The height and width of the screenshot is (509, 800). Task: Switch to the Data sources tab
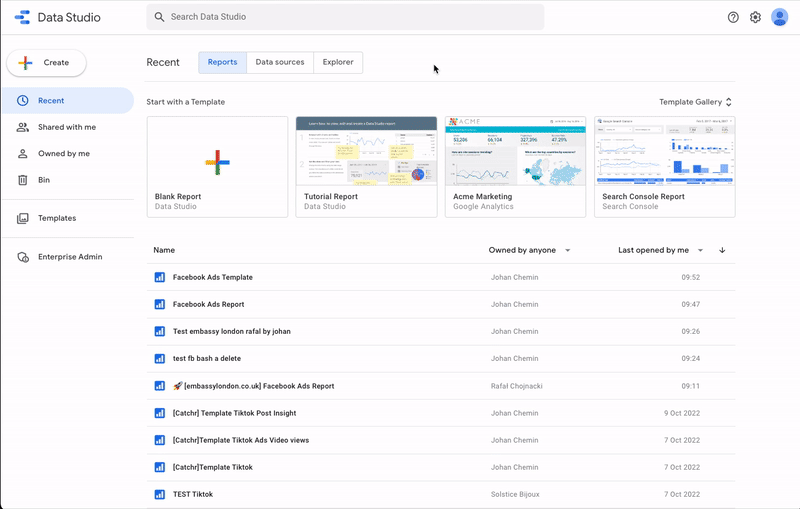(280, 62)
